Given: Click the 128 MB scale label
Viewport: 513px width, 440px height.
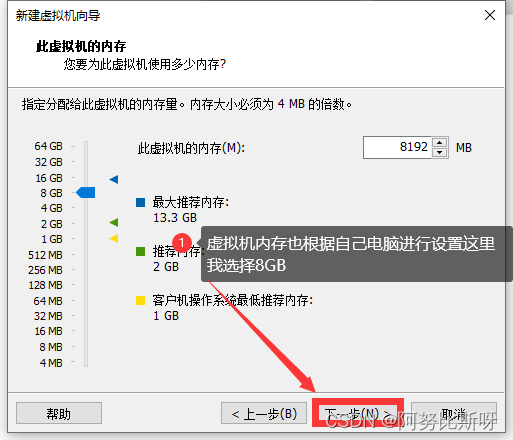Looking at the screenshot, I should pos(45,285).
